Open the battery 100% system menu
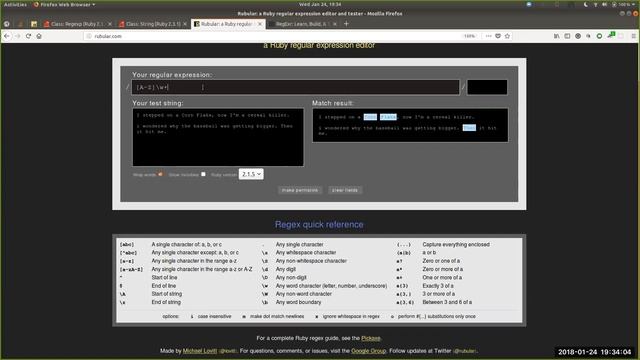Image resolution: width=640 pixels, height=360 pixels. (624, 4)
